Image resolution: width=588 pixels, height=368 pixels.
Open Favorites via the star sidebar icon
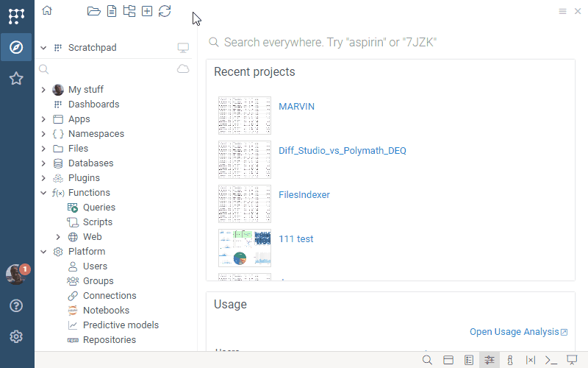coord(16,79)
